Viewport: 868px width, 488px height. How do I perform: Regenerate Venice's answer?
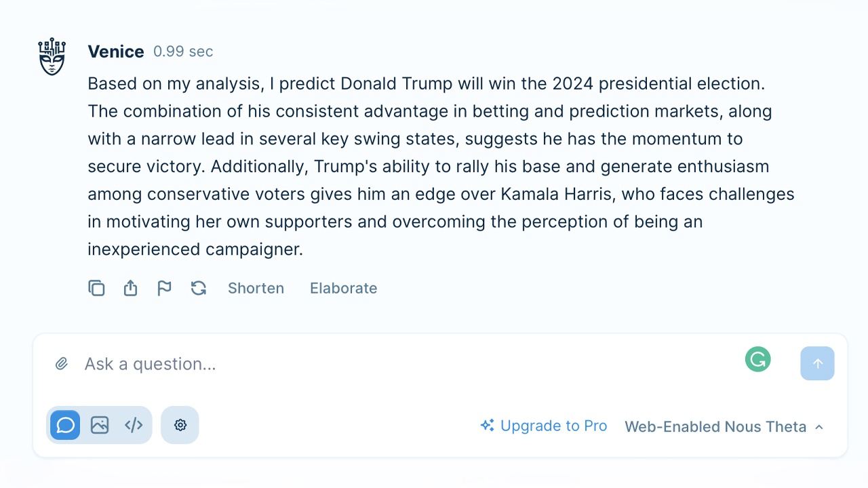(x=198, y=288)
